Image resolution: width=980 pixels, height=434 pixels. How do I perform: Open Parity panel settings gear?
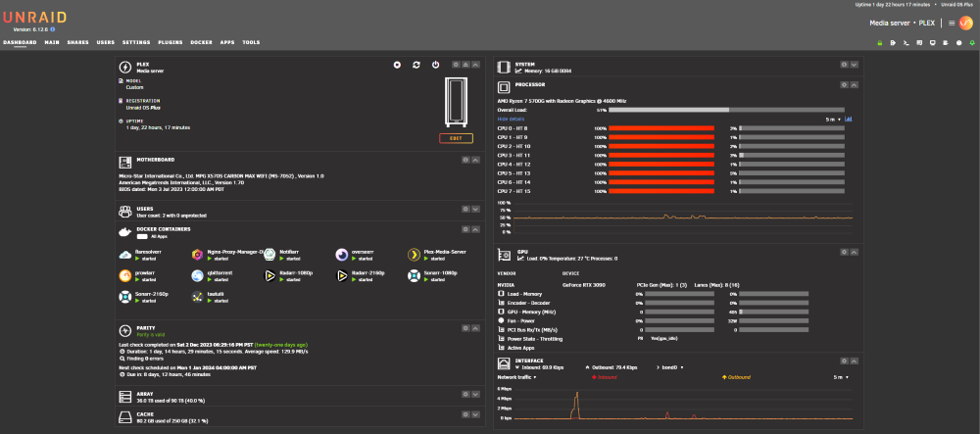click(465, 328)
